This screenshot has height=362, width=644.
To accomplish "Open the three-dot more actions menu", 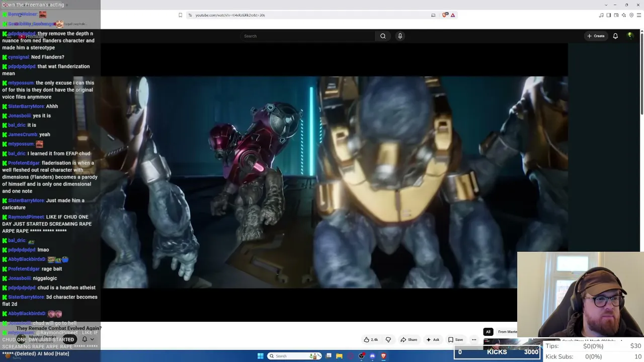I will tap(474, 340).
